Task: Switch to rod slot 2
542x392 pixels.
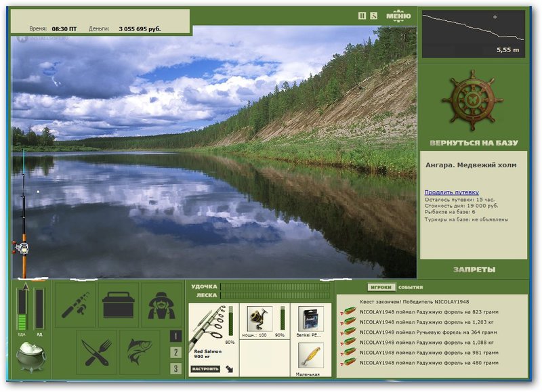Action: [175, 352]
